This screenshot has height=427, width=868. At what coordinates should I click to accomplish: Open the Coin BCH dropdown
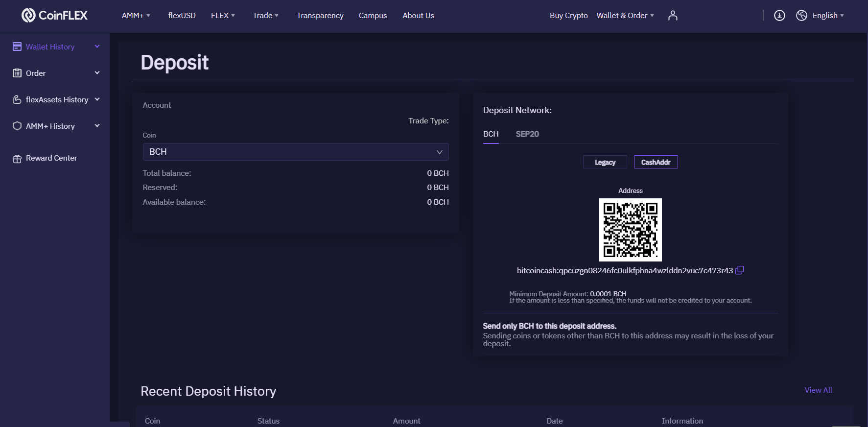tap(296, 152)
